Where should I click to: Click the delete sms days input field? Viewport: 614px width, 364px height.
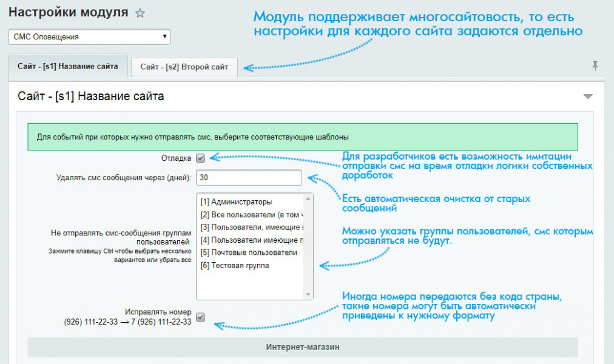click(249, 177)
